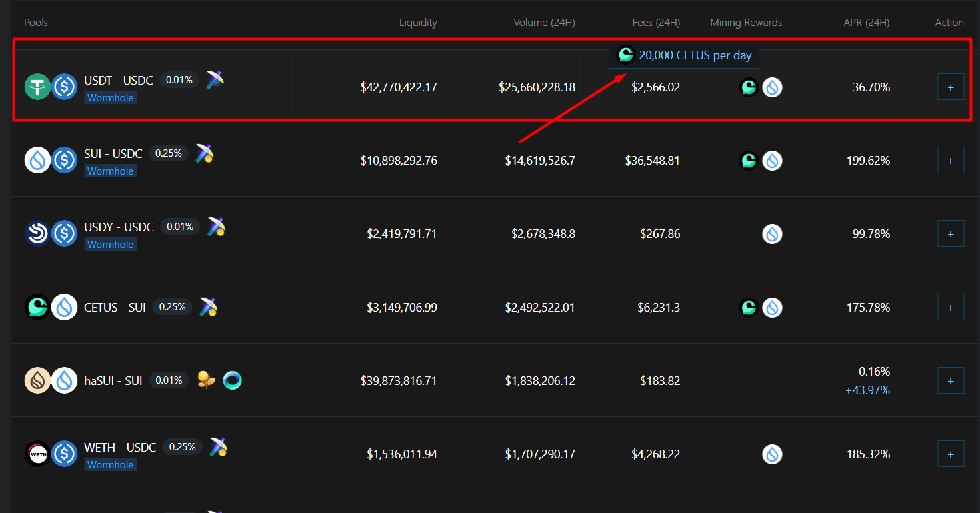
Task: Click plus action button for WETH - USDC pool
Action: click(951, 454)
